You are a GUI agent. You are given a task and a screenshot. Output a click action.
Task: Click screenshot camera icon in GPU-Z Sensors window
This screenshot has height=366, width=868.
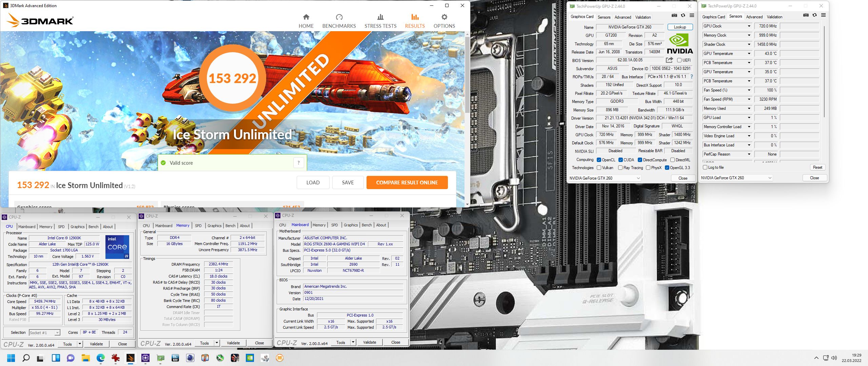tap(806, 15)
